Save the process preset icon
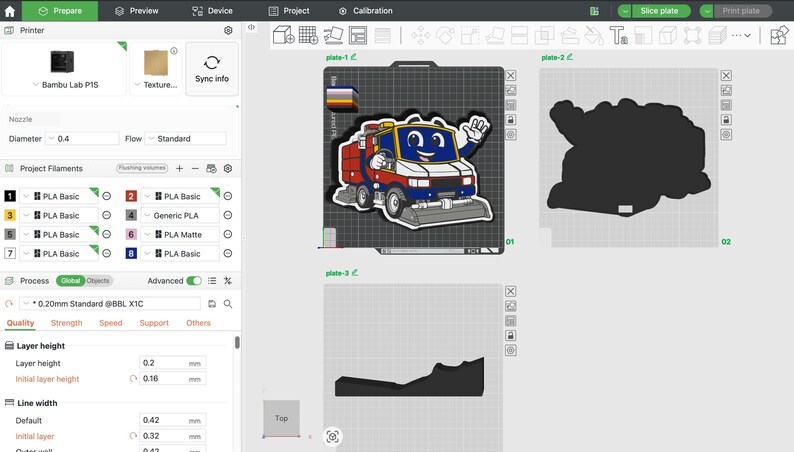The image size is (794, 452). pos(212,304)
